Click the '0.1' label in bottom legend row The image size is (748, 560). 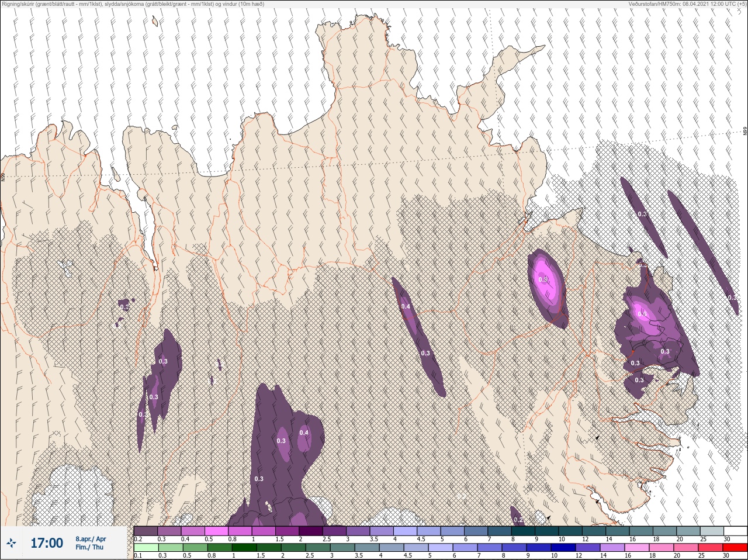click(x=138, y=555)
